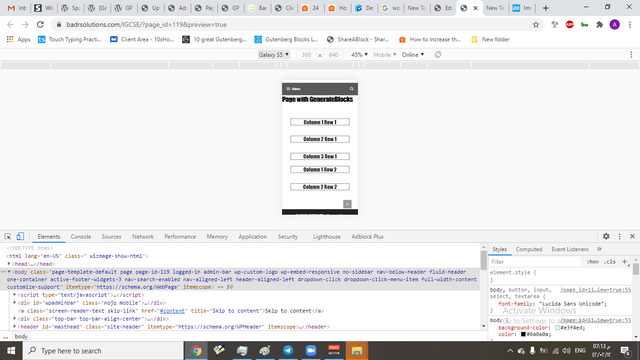
Task: Open Telegram from the taskbar
Action: tap(288, 351)
